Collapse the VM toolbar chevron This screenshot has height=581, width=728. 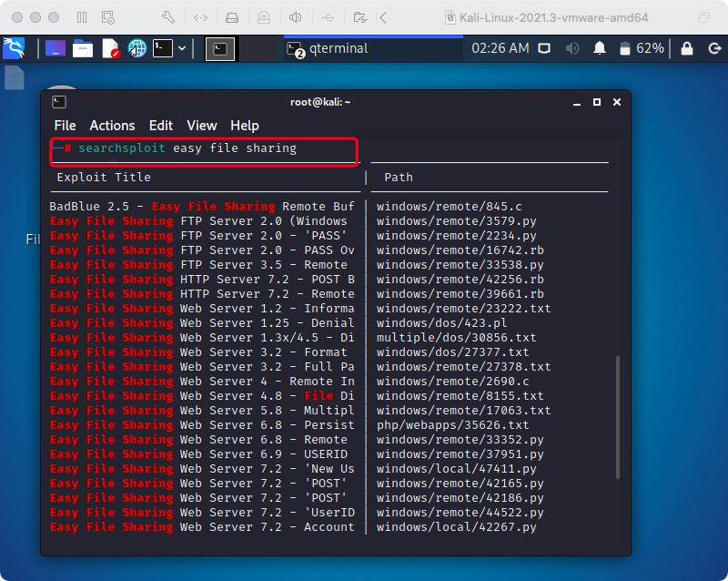(x=383, y=17)
